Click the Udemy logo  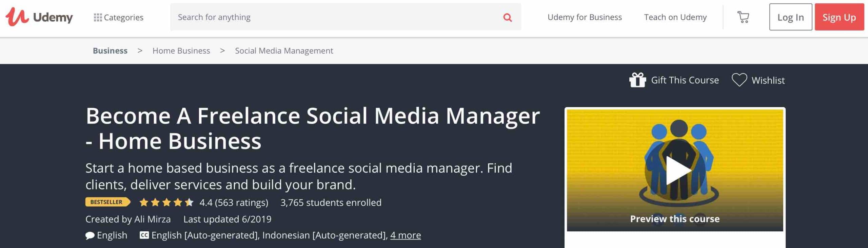[x=39, y=17]
